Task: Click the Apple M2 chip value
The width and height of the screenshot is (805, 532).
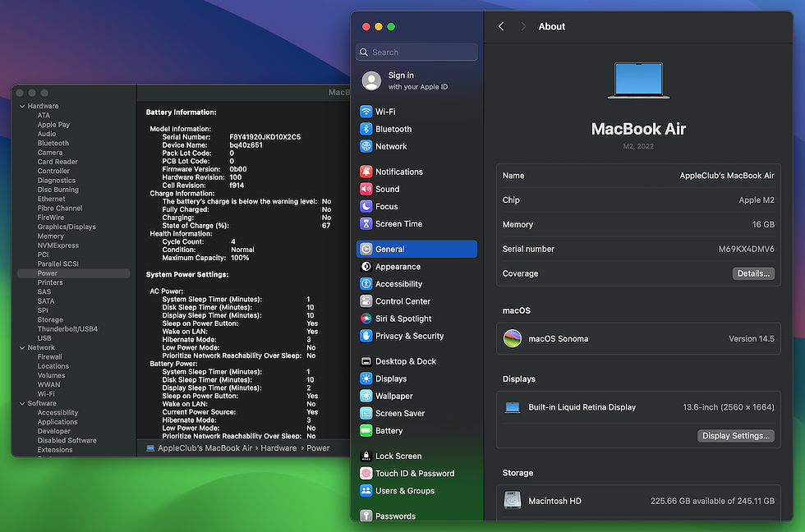Action: [x=757, y=200]
